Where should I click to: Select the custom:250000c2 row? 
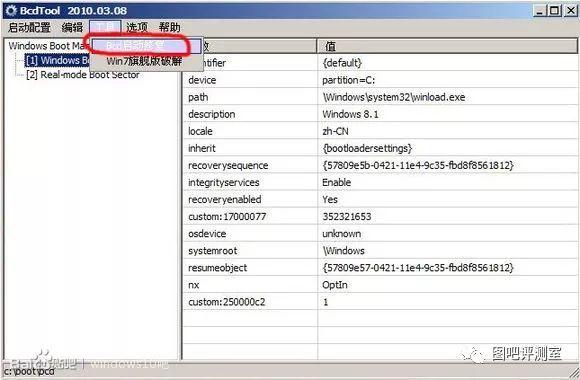pyautogui.click(x=381, y=302)
